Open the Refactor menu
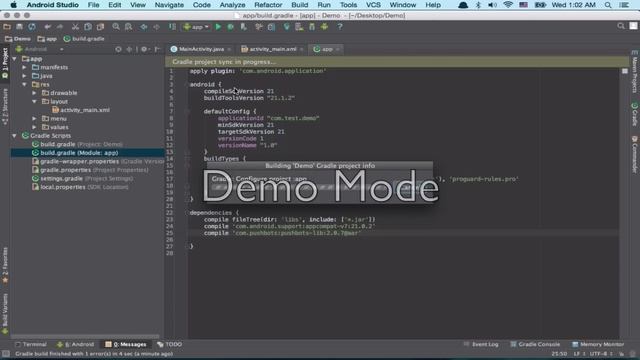Viewport: 640px width, 360px height. point(268,5)
